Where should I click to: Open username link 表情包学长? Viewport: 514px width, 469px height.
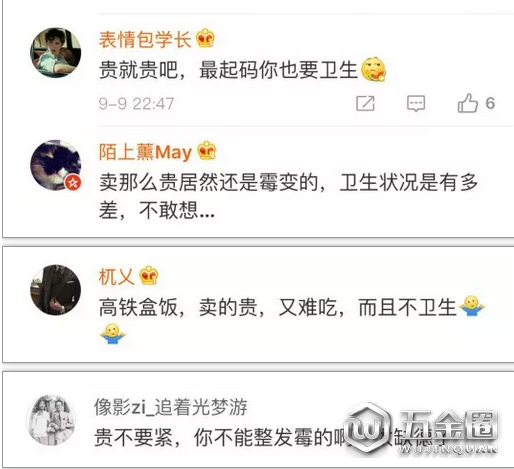click(x=145, y=40)
